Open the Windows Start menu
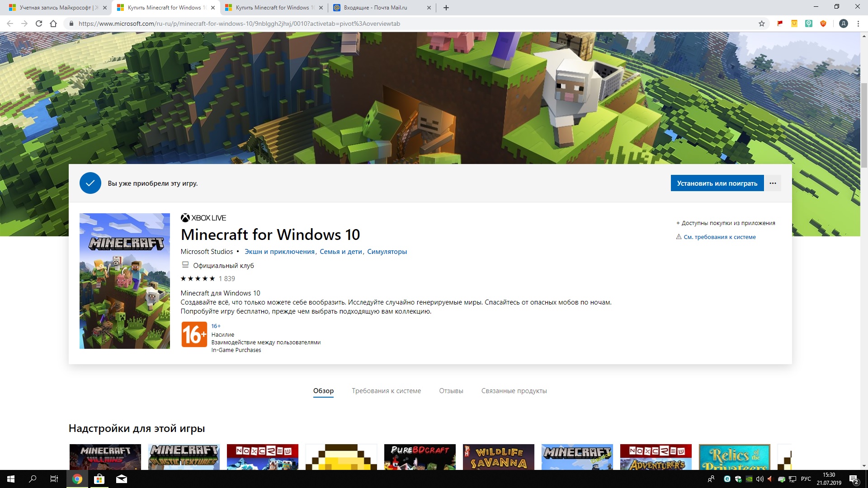The width and height of the screenshot is (868, 488). (11, 479)
